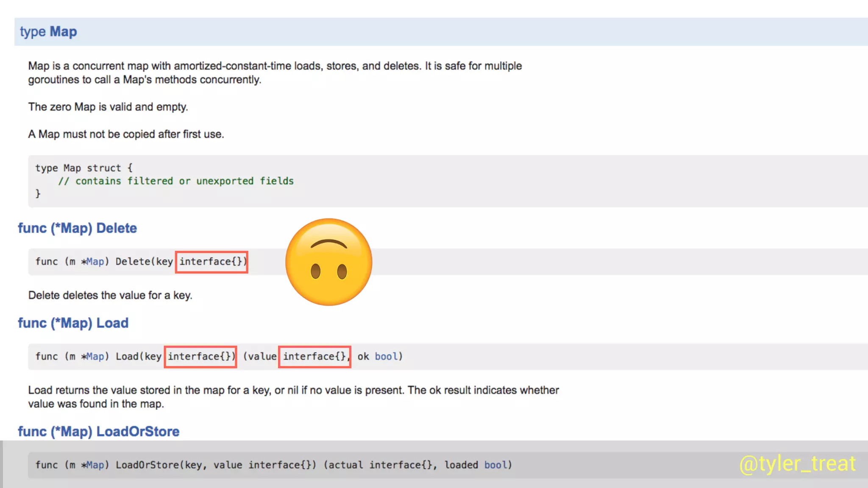The width and height of the screenshot is (868, 488).
Task: Click the bool link in LoadOrStore signature
Action: 495,465
